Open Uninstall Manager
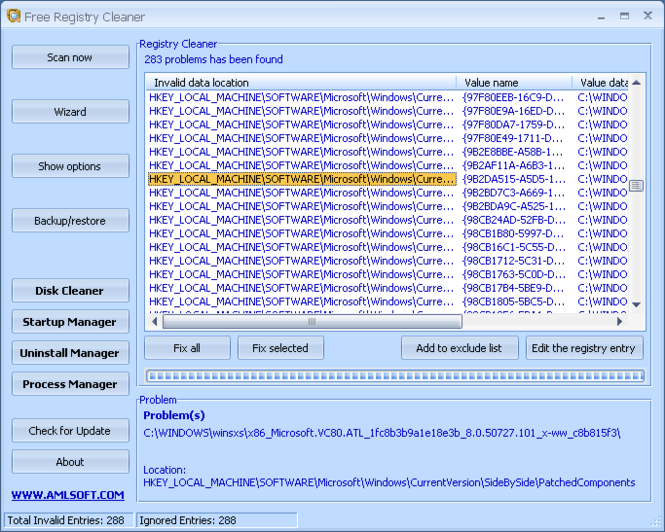Screen dimensions: 665x532 click(x=70, y=353)
